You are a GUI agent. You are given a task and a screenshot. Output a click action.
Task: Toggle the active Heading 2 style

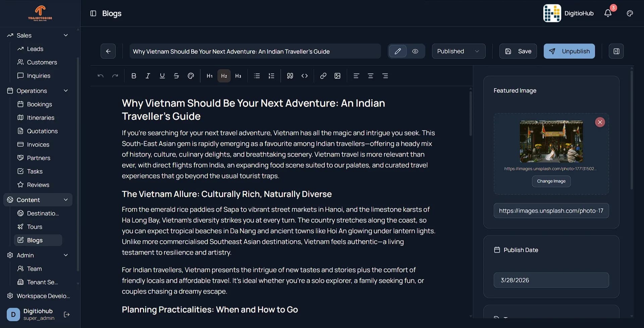click(224, 76)
